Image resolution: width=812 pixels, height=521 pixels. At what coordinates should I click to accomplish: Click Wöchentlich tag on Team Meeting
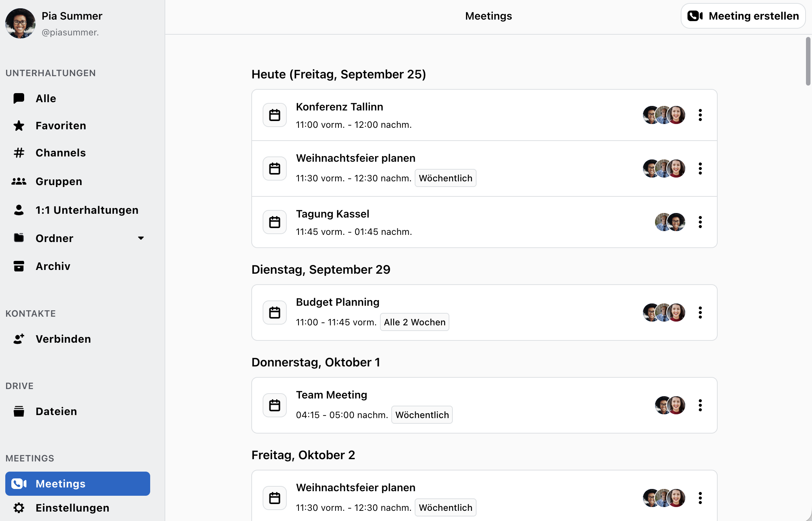coord(422,415)
